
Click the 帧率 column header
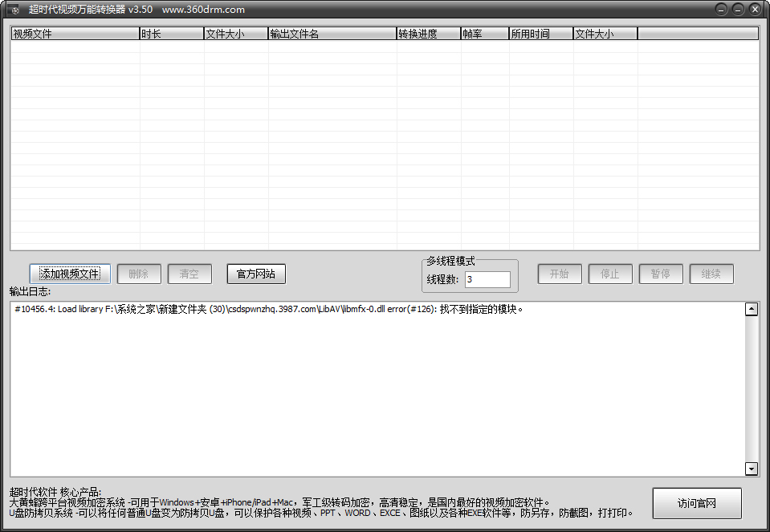point(485,34)
